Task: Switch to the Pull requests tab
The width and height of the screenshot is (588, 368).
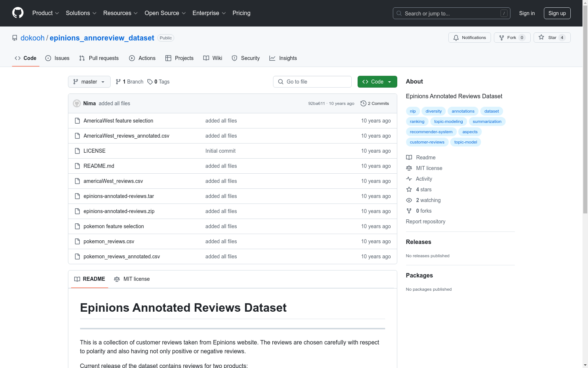Action: pyautogui.click(x=99, y=58)
